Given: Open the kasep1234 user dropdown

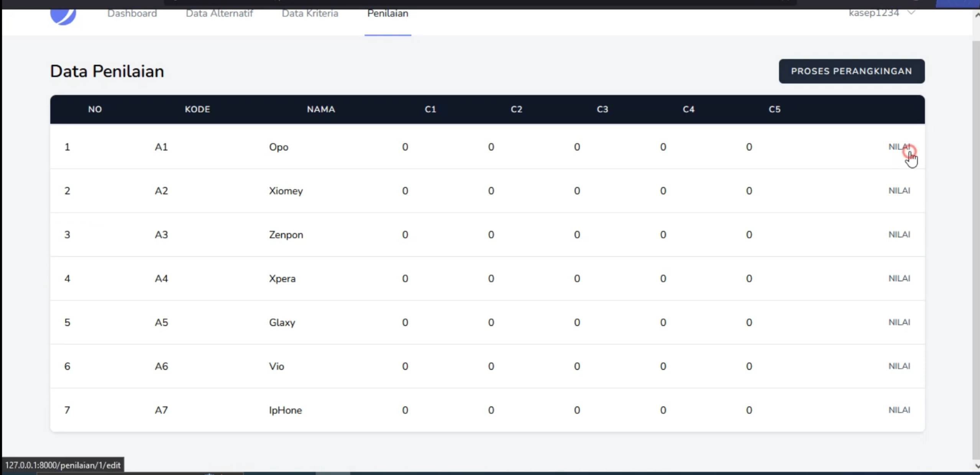Looking at the screenshot, I should point(882,13).
